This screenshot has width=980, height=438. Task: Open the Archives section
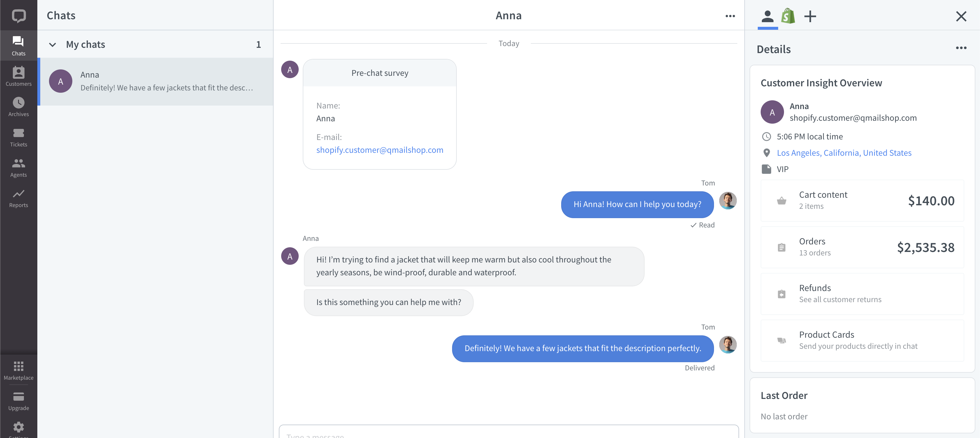(x=18, y=105)
